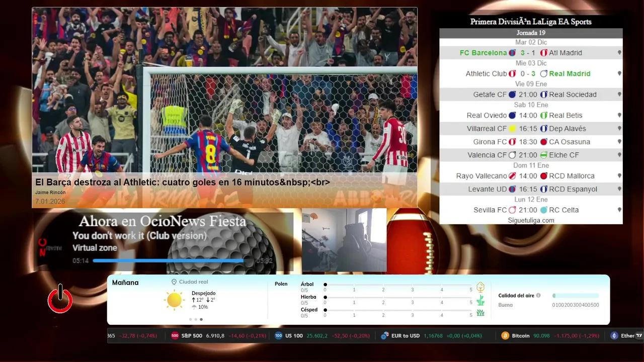Click the Césped grass pollen icon
644x362 pixels.
pyautogui.click(x=480, y=313)
